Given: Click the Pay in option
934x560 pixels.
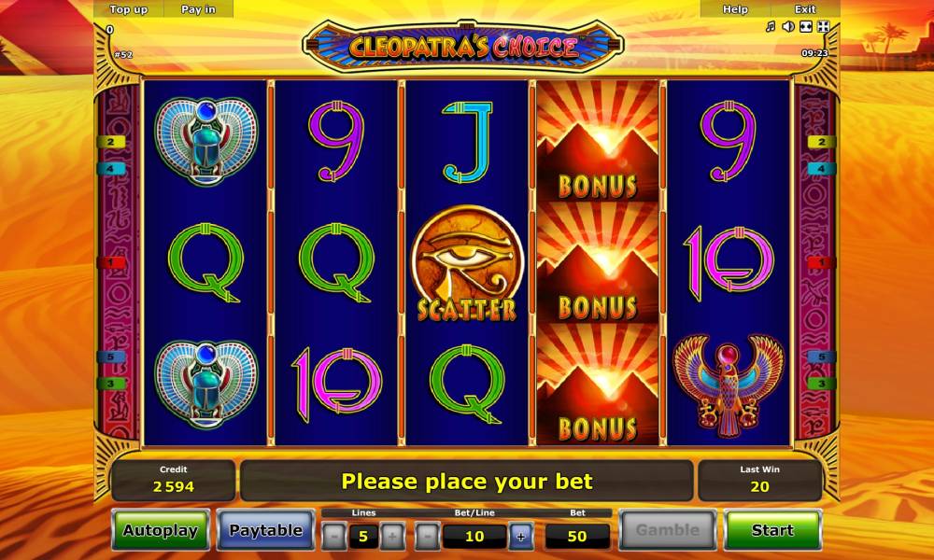Looking at the screenshot, I should pyautogui.click(x=198, y=9).
